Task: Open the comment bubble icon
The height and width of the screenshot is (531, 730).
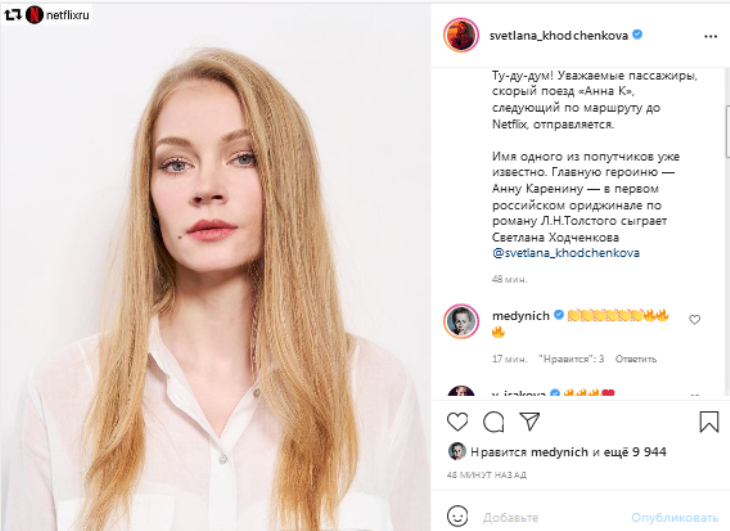Action: tap(493, 421)
